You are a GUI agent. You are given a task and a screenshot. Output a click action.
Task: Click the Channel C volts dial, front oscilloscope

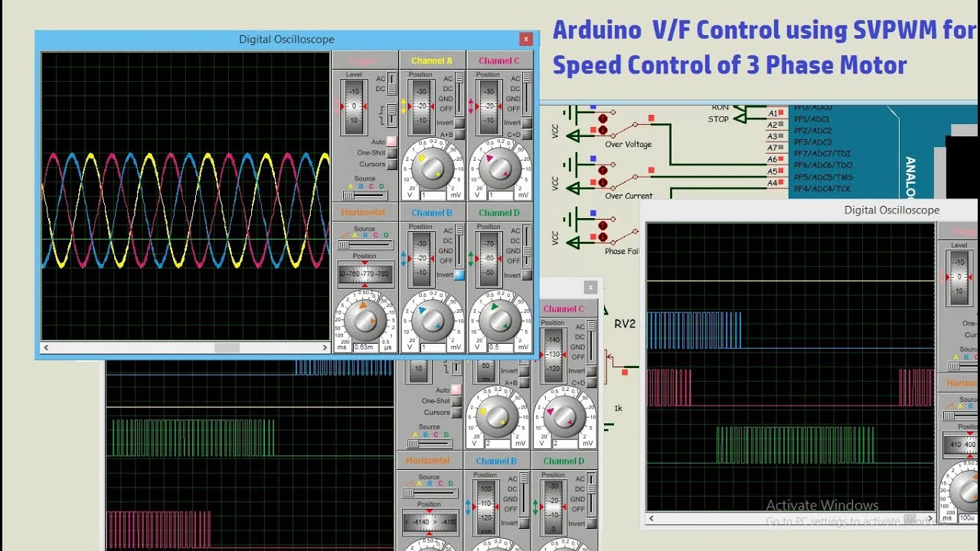coord(500,170)
